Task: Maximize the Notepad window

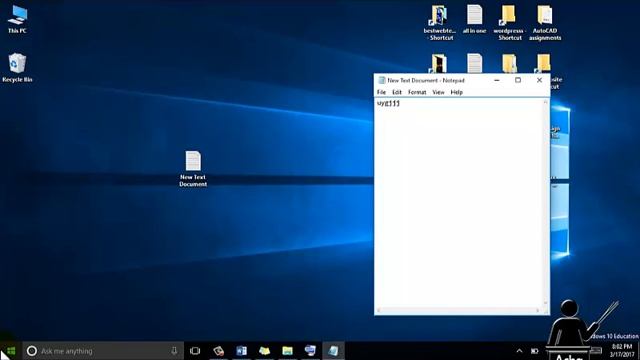Action: [518, 80]
